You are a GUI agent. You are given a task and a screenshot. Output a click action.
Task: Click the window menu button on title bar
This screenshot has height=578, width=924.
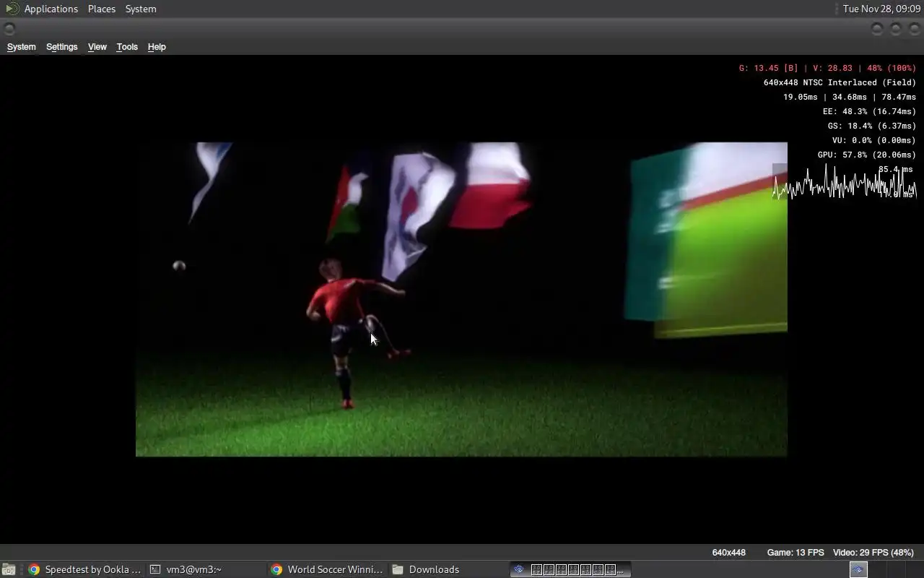[x=9, y=29]
